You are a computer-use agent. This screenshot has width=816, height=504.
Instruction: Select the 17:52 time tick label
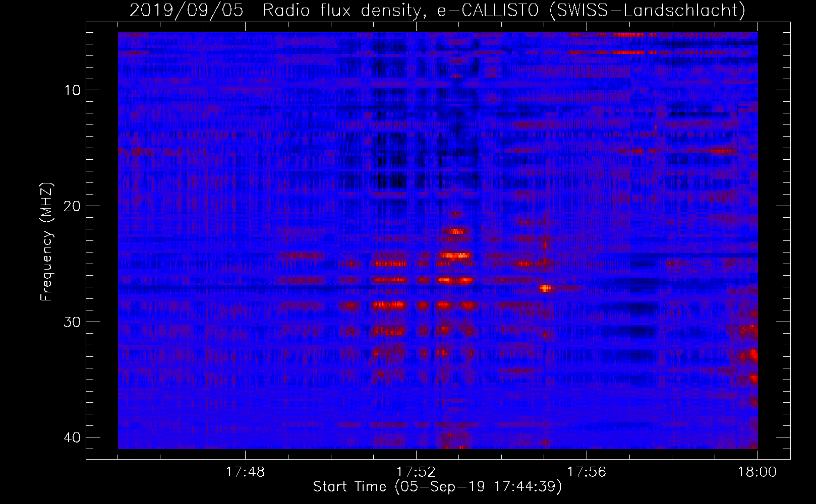pos(416,472)
